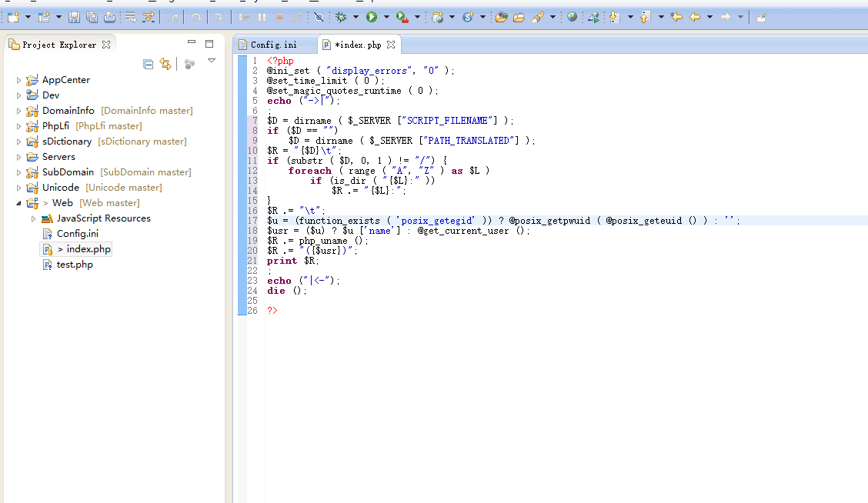Screen dimensions: 868x503
Task: Click the Forward navigation arrow
Action: (725, 17)
